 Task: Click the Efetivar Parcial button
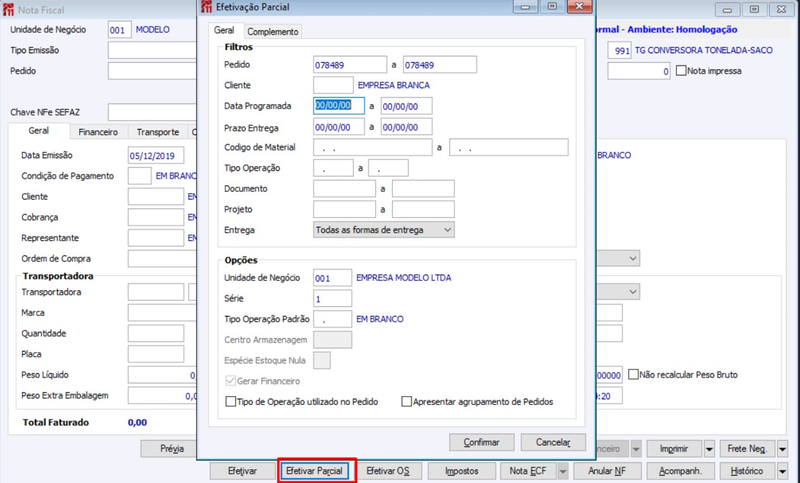tap(314, 471)
